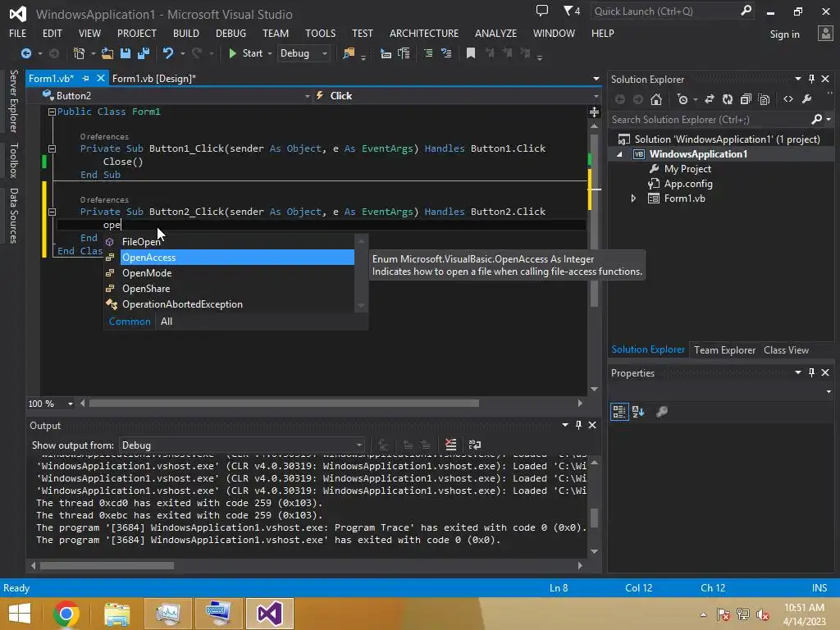Switch IntelliSense list to the All tab
The height and width of the screenshot is (630, 840).
coord(167,322)
